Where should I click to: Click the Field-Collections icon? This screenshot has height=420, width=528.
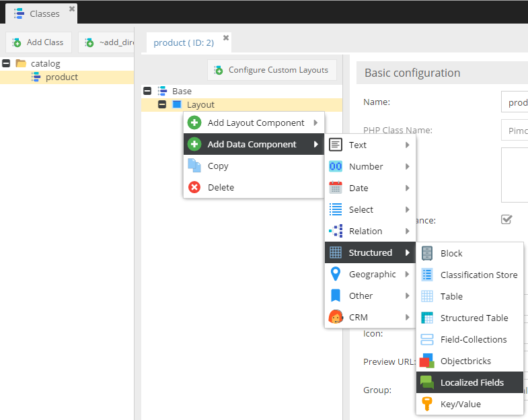click(427, 339)
